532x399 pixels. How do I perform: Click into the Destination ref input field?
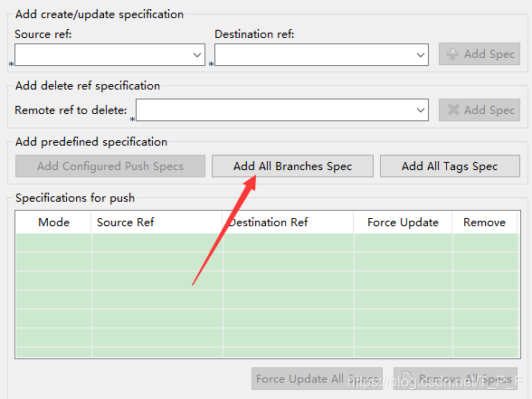coord(321,54)
